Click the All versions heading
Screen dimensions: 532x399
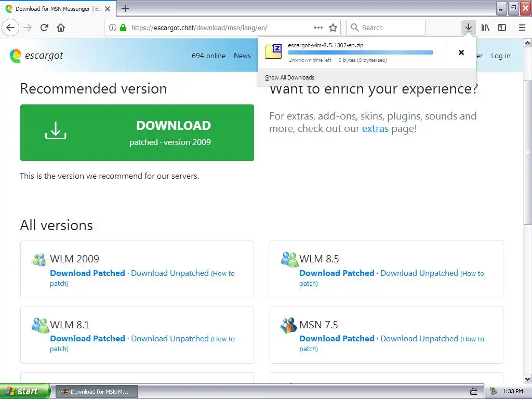56,225
